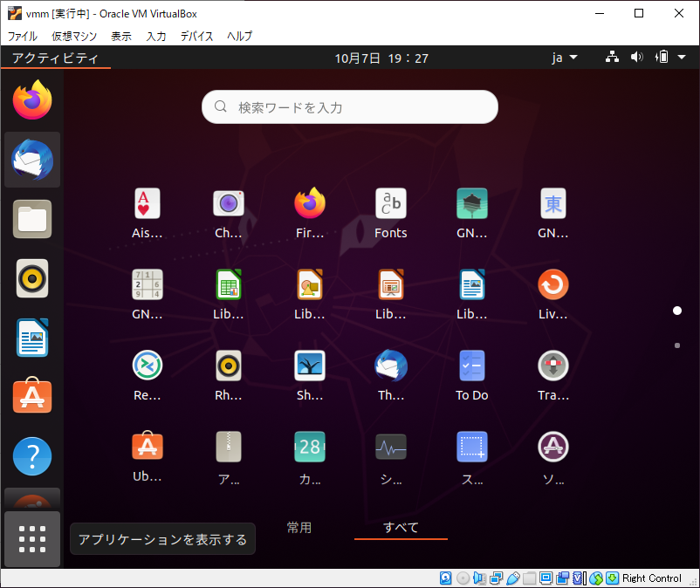Viewport: 700px width, 588px height.
Task: Open the ファイル menu
Action: [23, 36]
